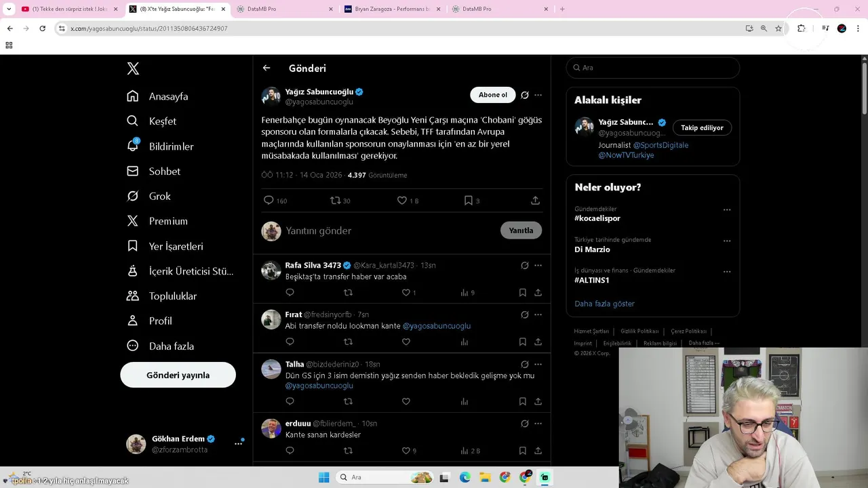This screenshot has width=868, height=488.
Task: Bookmark the main post showing 3
Action: click(x=471, y=201)
